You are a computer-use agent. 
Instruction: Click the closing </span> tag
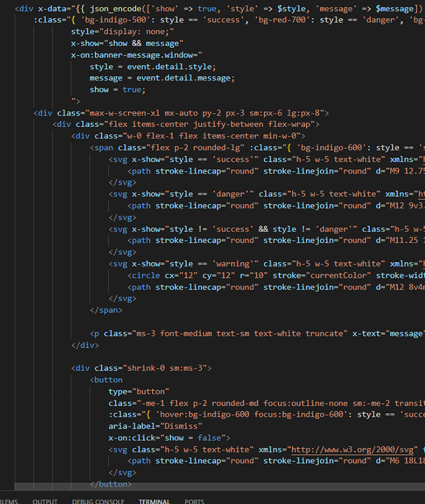coord(106,310)
